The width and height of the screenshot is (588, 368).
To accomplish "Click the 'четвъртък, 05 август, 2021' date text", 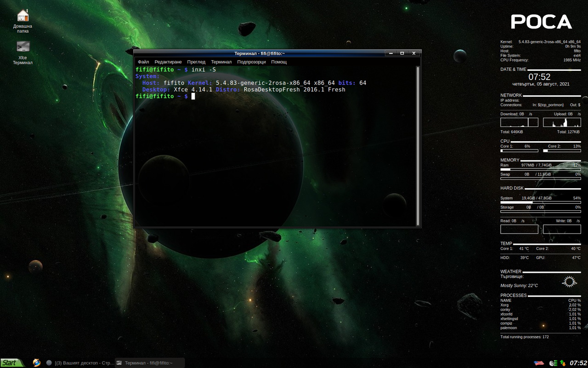I will tap(541, 84).
